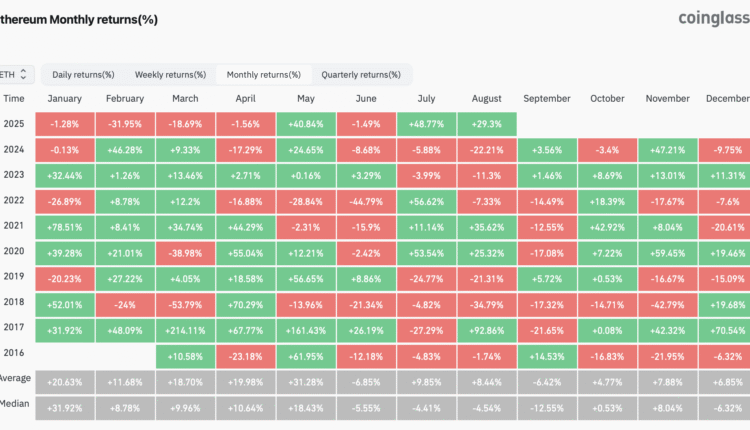Select the 2021 row label
Screen dimensions: 750x430
(x=14, y=225)
